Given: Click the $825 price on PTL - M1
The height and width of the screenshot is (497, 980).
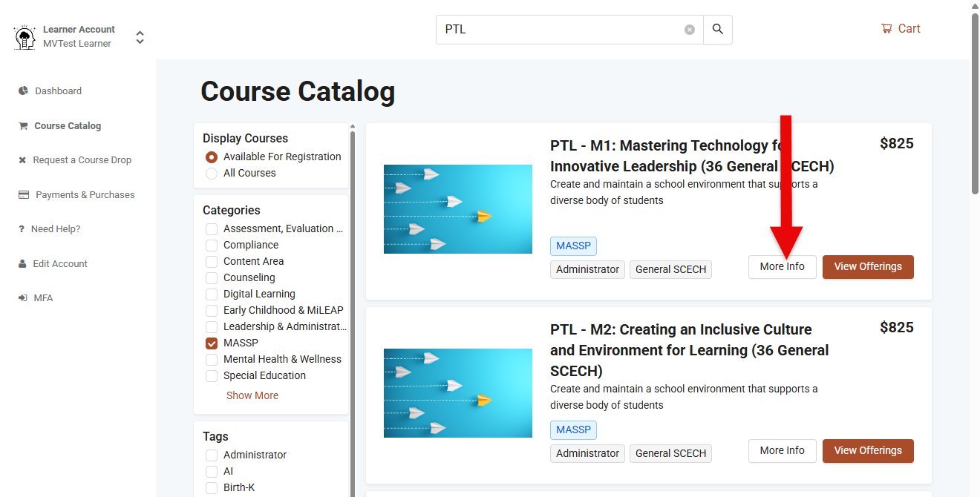Looking at the screenshot, I should [897, 144].
